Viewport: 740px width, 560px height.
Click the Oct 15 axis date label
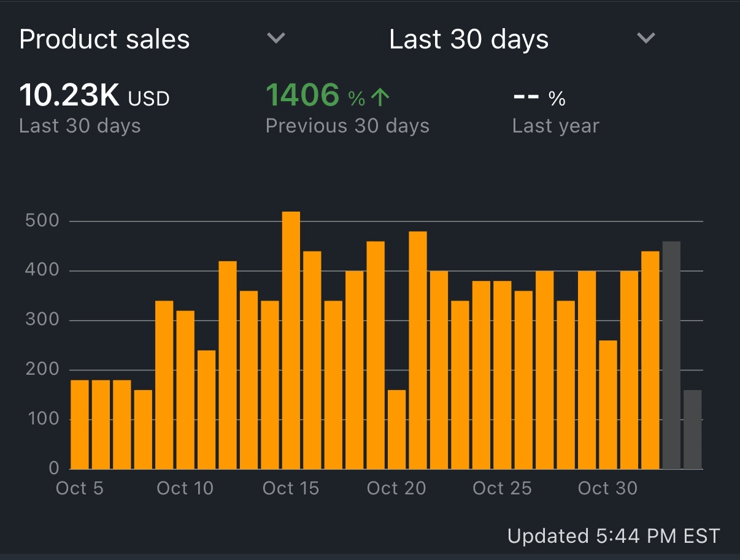[291, 488]
